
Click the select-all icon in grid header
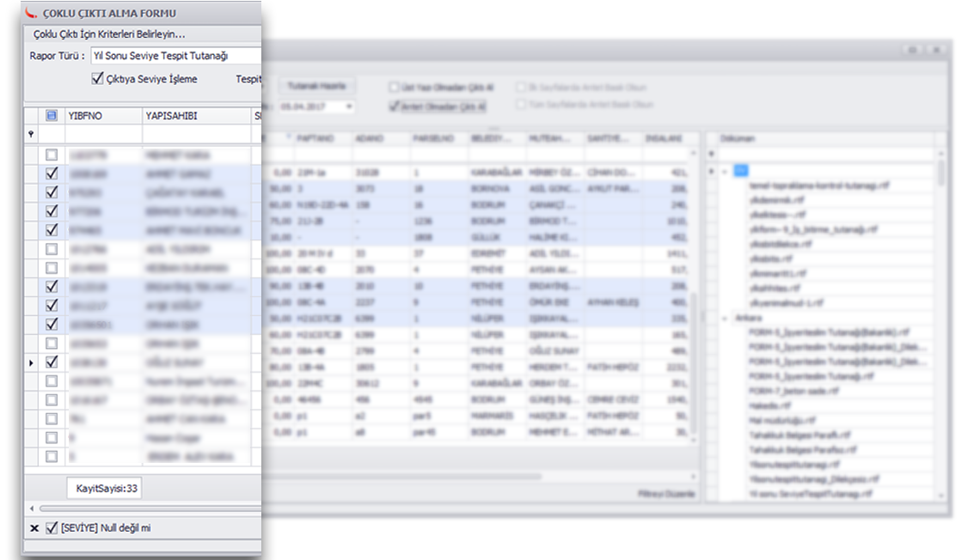pos(52,116)
